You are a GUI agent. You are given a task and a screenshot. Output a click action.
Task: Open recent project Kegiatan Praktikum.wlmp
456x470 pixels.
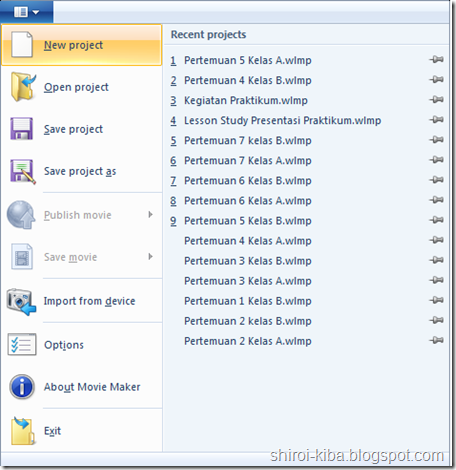pyautogui.click(x=246, y=100)
